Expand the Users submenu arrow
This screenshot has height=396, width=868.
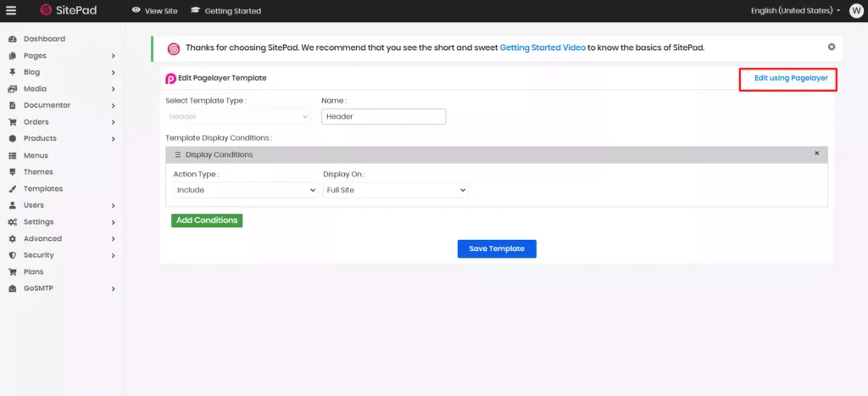tap(113, 205)
